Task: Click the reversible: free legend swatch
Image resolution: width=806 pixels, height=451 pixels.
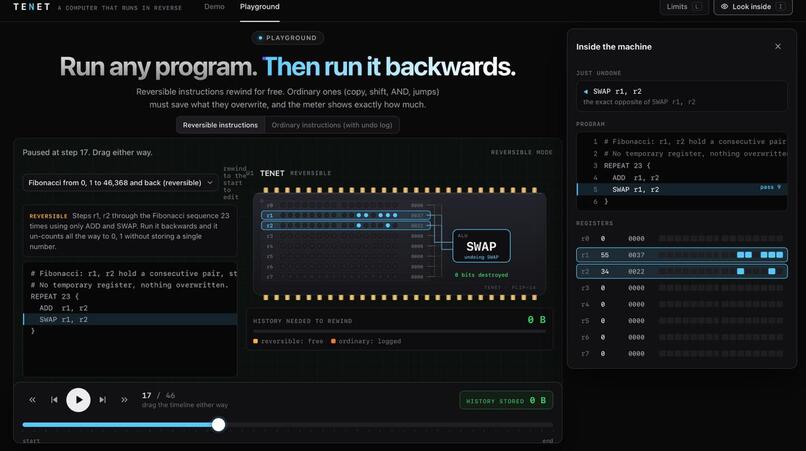Action: tap(255, 341)
